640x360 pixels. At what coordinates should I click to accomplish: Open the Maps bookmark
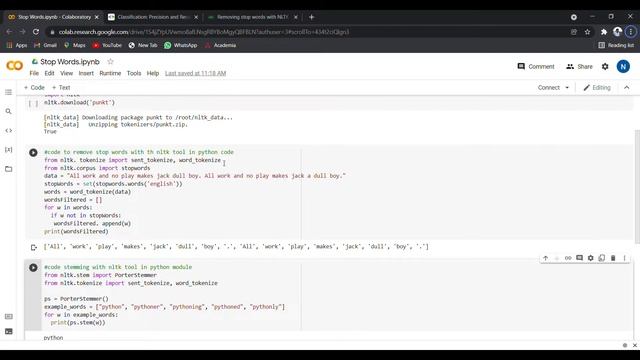tap(75, 45)
